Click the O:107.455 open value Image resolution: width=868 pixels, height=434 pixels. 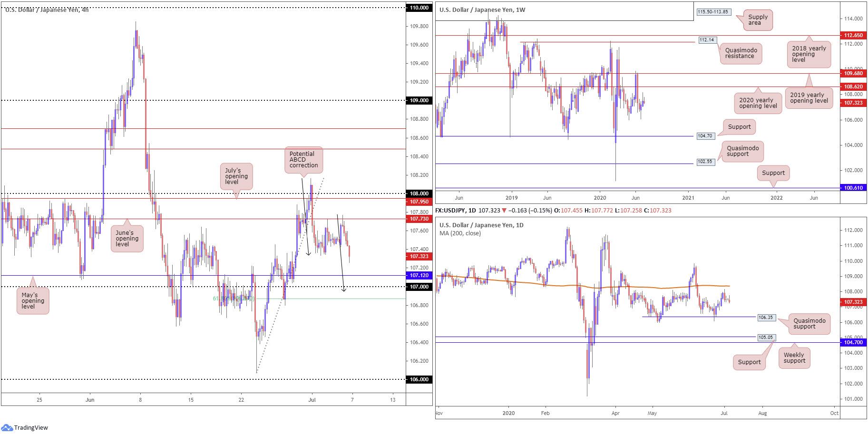coord(568,210)
